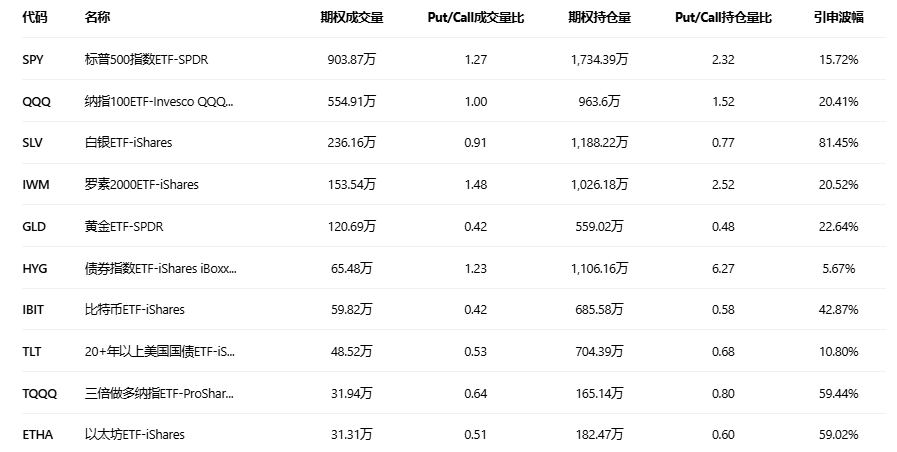Sort by 期权成交量 column header
Viewport: 897px width, 452px height.
point(352,18)
